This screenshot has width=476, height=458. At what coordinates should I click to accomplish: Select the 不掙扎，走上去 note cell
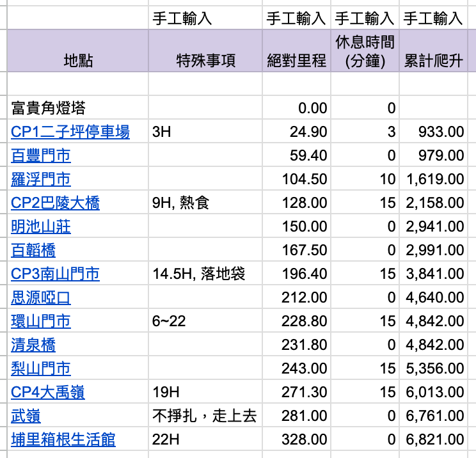coord(205,415)
